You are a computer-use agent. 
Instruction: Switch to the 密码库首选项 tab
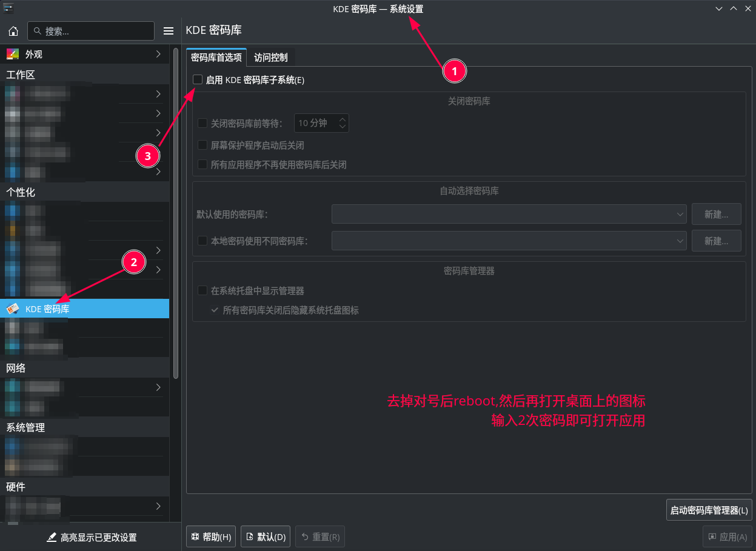click(x=216, y=58)
